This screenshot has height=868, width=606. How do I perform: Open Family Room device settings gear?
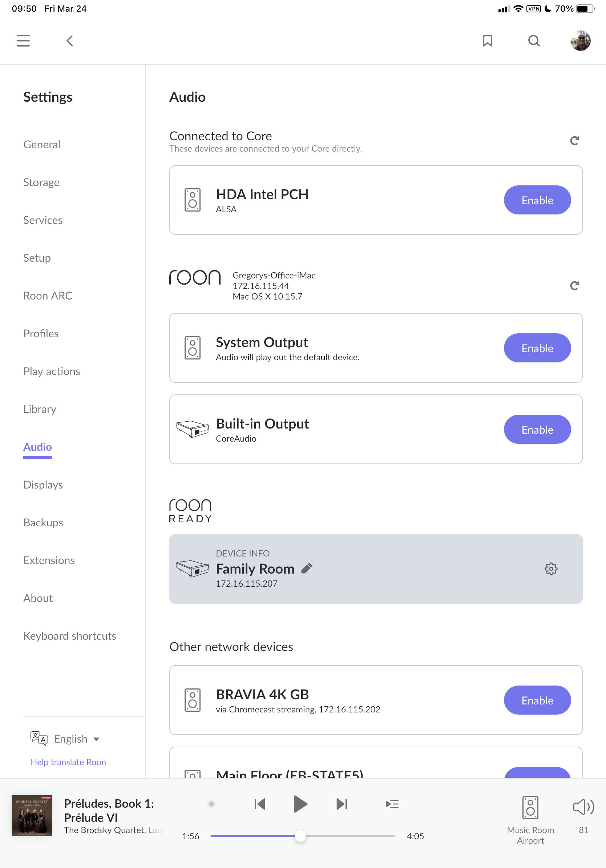click(551, 568)
